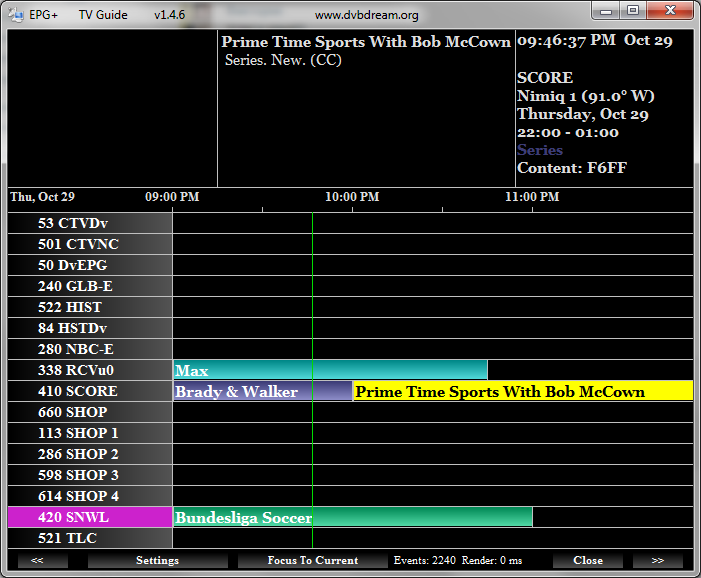Select channel 286 SHOP 2
The height and width of the screenshot is (578, 701).
pyautogui.click(x=90, y=454)
